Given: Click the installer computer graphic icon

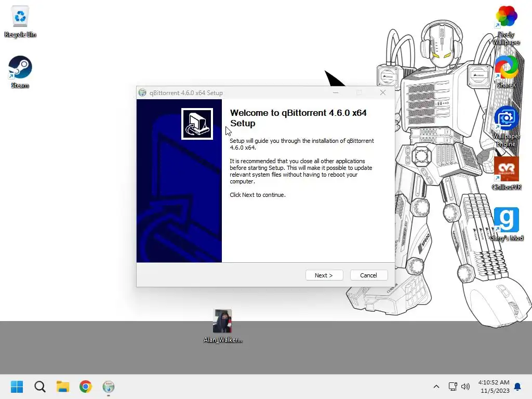Looking at the screenshot, I should point(197,124).
